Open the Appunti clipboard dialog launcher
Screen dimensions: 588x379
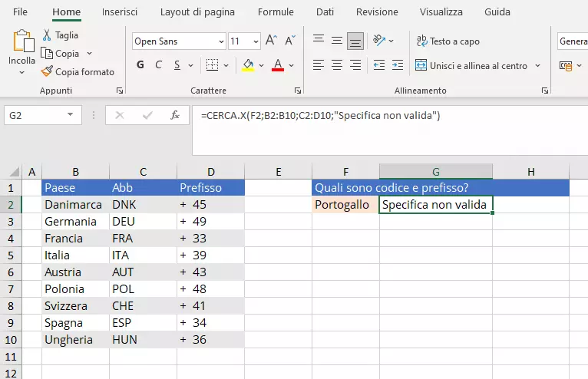click(x=120, y=91)
